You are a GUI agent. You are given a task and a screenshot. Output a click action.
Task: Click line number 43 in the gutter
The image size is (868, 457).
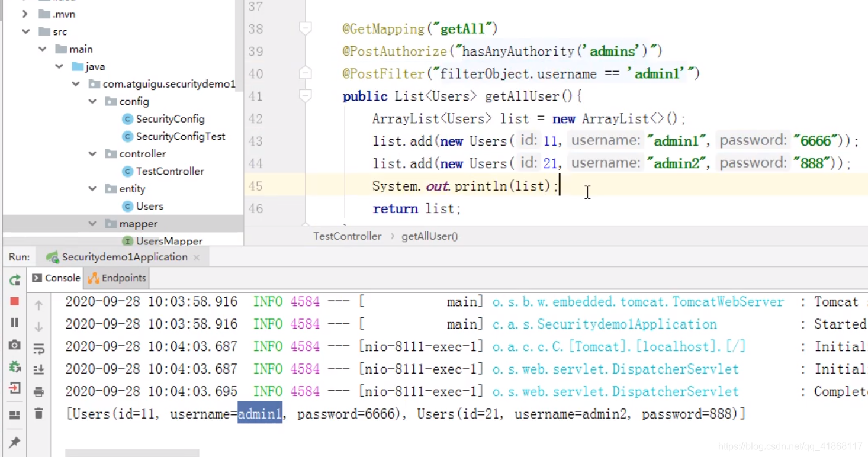[255, 141]
